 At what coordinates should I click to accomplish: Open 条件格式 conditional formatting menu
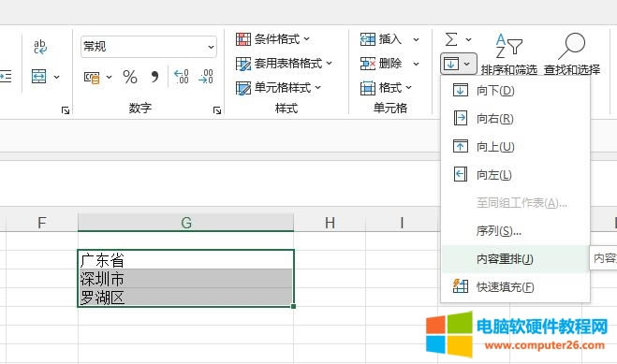tap(272, 39)
